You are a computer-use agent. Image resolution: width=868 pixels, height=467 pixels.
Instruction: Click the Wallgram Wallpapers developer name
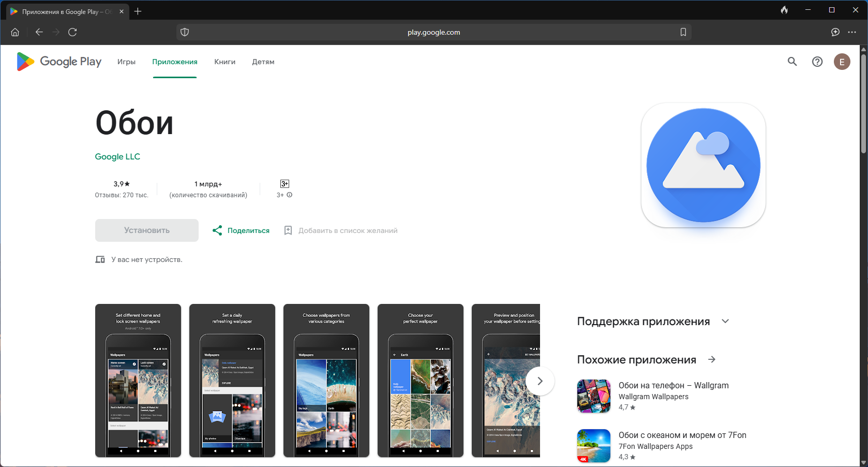click(653, 397)
